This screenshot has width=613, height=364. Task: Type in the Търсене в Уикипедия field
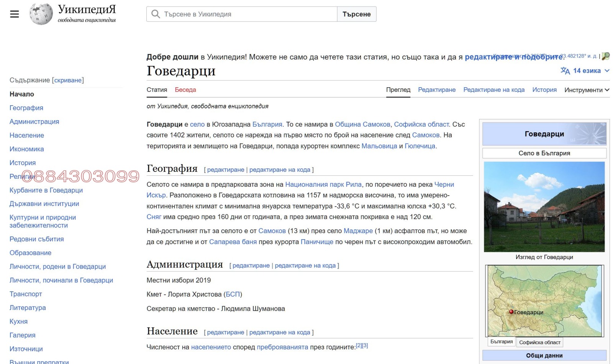[249, 14]
